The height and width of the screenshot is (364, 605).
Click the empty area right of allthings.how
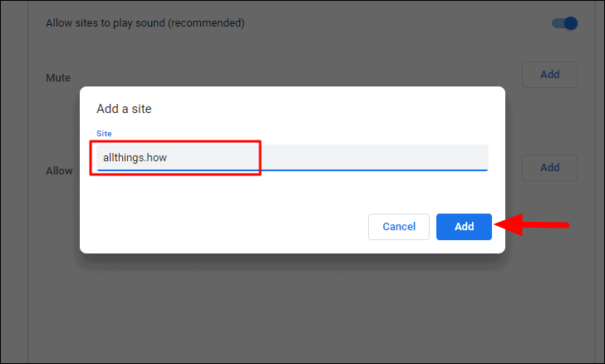[374, 157]
